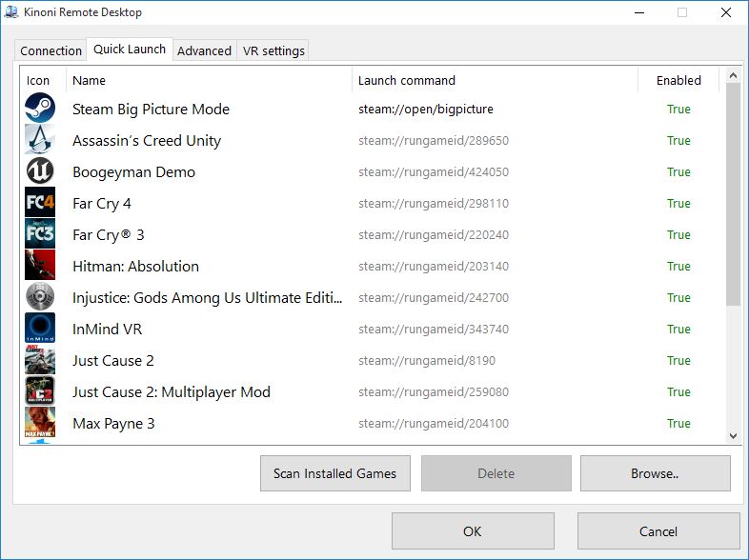Toggle Enabled value for Just Cause 2
This screenshot has height=560, width=749.
[678, 360]
